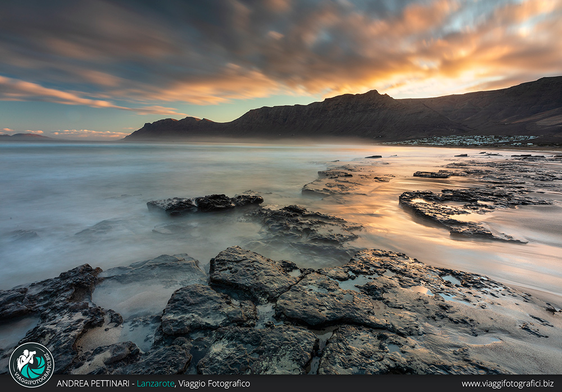Click the www.viaggifotografici.biz website address
This screenshot has height=392, width=562.
(x=507, y=384)
